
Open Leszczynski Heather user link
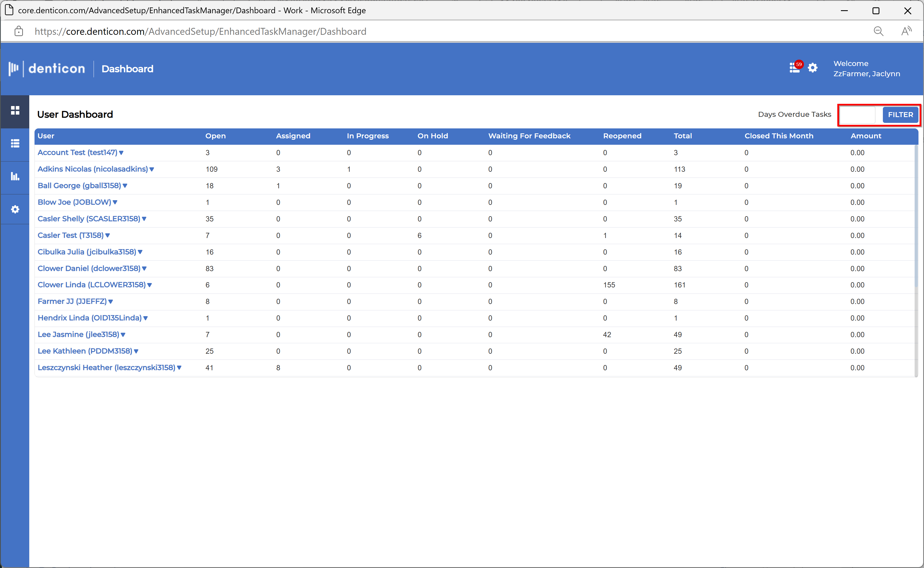[x=107, y=368]
